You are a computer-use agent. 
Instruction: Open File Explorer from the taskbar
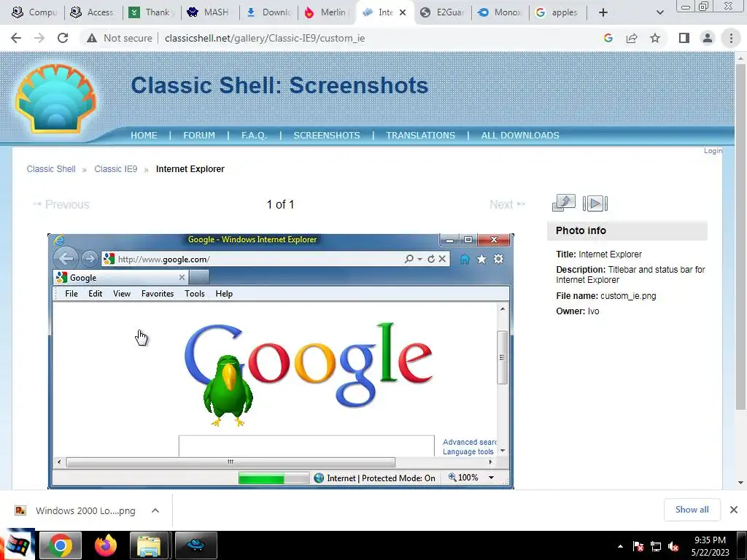[149, 545]
